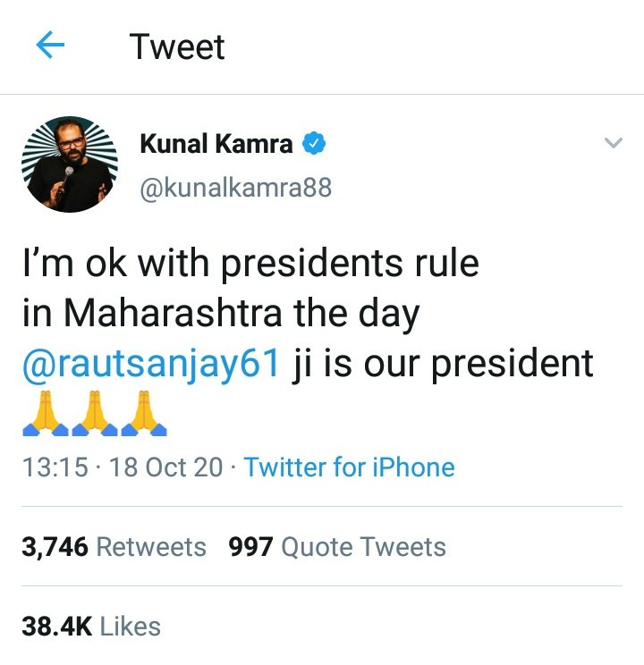Click the word Maharashtra in the tweet
The image size is (644, 665).
173,313
